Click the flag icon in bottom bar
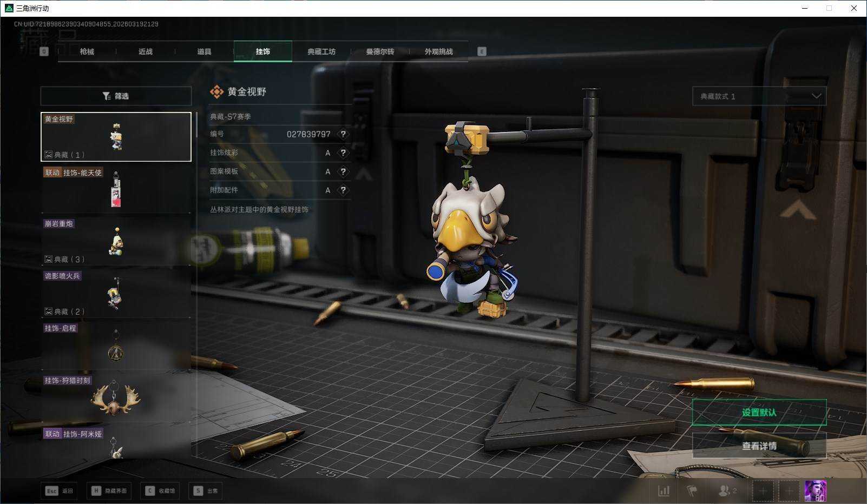867x504 pixels. 692,491
